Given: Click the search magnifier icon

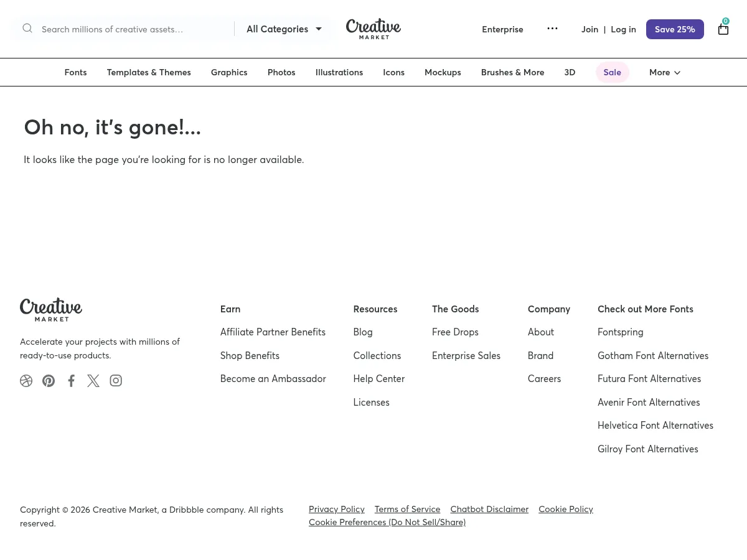Looking at the screenshot, I should click(x=27, y=29).
